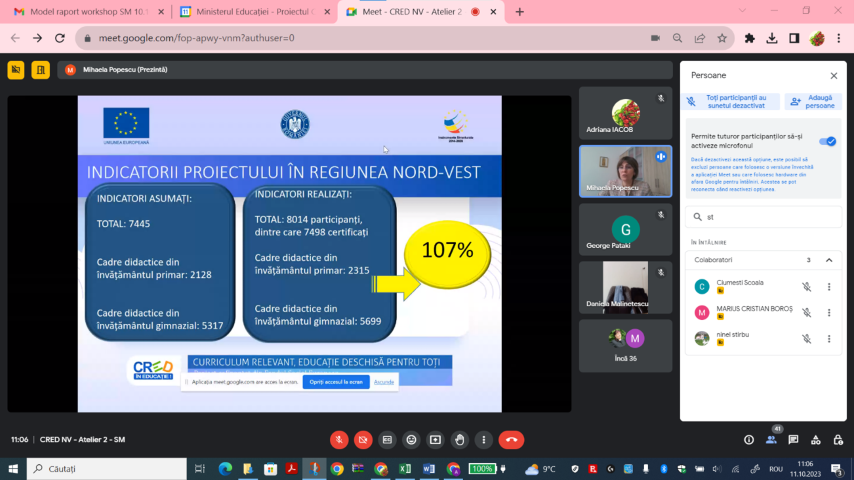The height and width of the screenshot is (480, 854).
Task: Open meeting details info icon
Action: [x=749, y=439]
